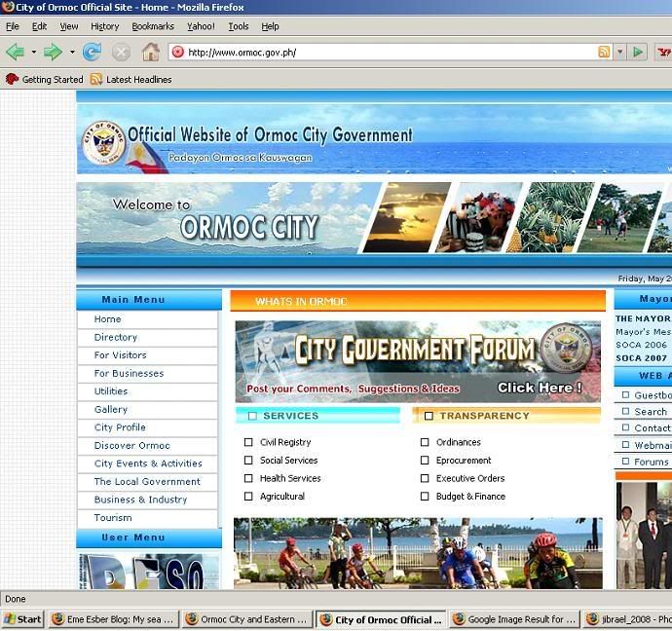This screenshot has height=631, width=672.
Task: Click the Civil Registry checkbox
Action: point(248,442)
